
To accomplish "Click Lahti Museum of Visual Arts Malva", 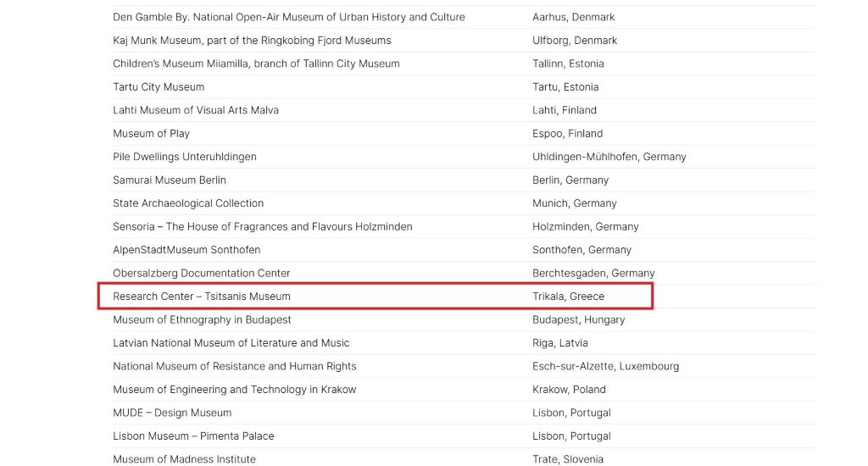I will 196,110.
